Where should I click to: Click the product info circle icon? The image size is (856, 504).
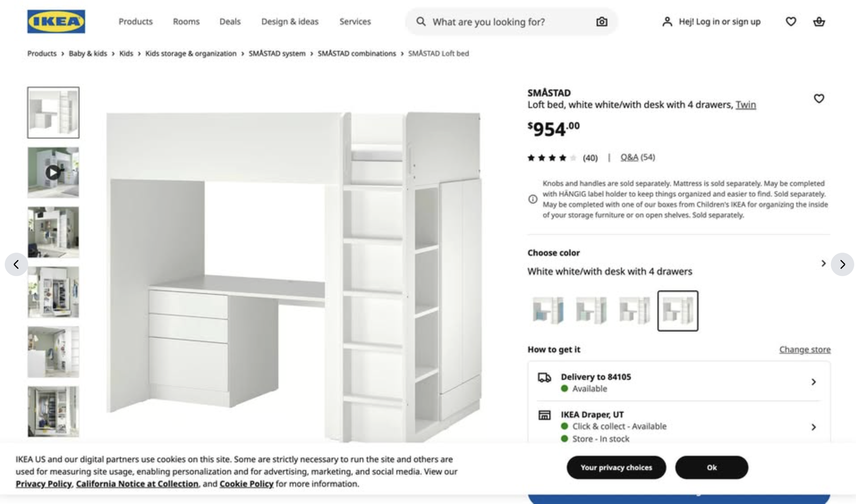[x=533, y=199]
